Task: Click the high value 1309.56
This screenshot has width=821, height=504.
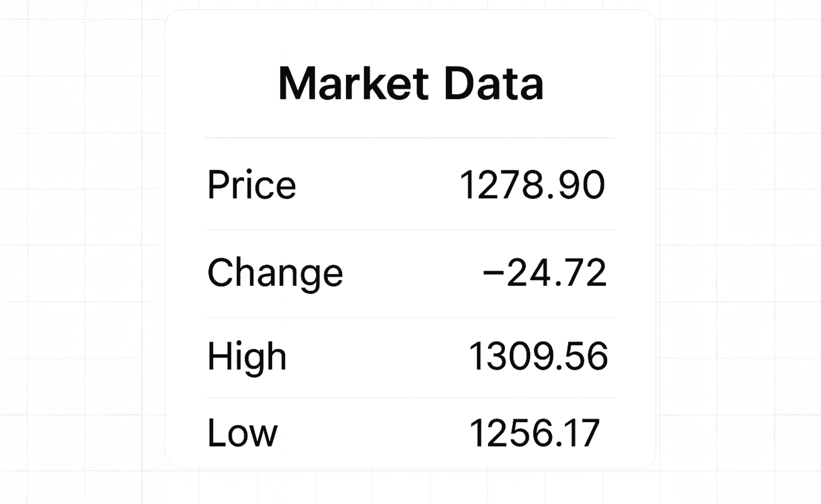Action: 538,356
